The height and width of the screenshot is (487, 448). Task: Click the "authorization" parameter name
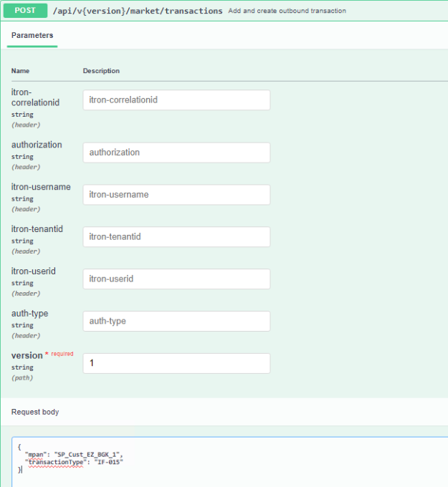coord(37,145)
